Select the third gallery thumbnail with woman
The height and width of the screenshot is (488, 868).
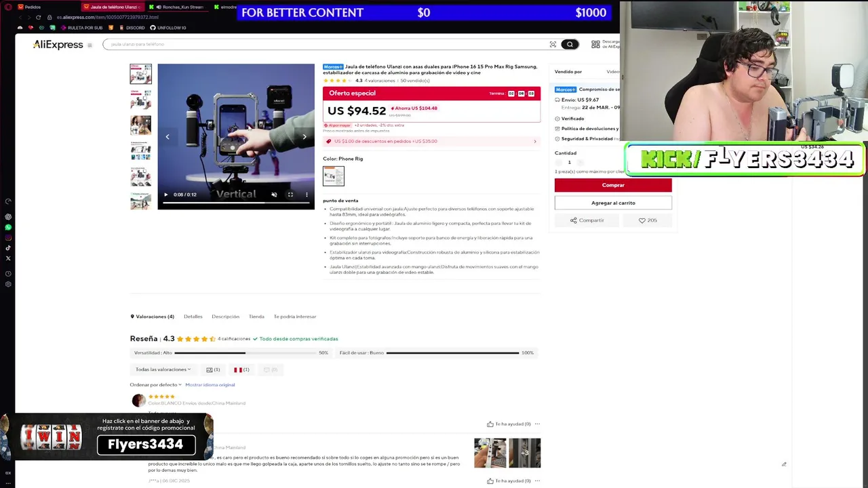point(141,125)
